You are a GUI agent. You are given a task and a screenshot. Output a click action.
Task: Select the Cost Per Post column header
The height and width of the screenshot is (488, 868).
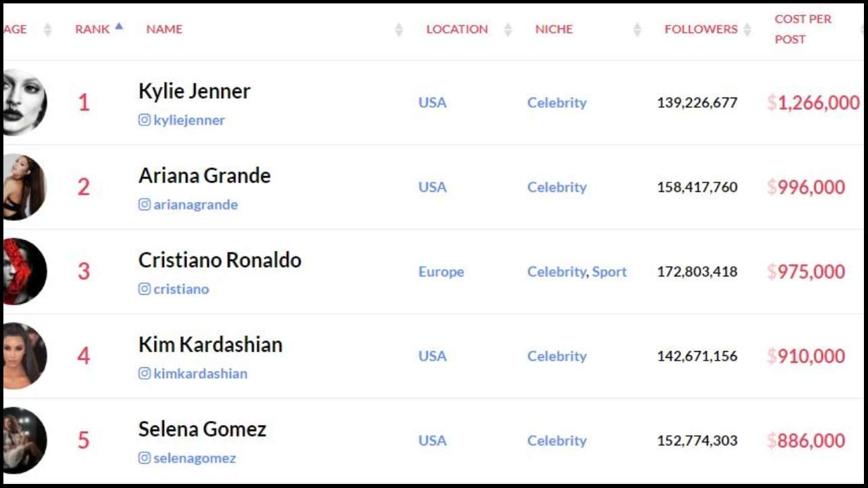(803, 29)
